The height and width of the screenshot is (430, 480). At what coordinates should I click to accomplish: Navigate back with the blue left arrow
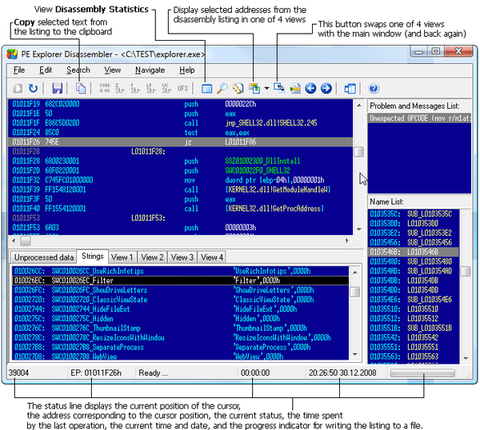[x=311, y=89]
